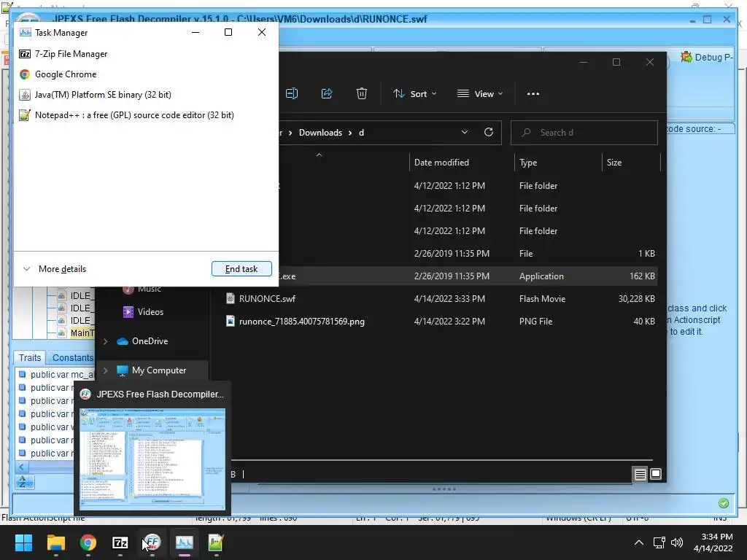Click the volume speaker icon in tray
Screen dimensions: 747x560
[676, 542]
